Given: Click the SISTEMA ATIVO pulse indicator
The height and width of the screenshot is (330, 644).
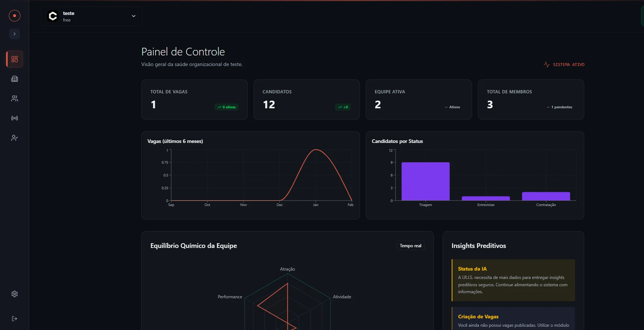Looking at the screenshot, I should click(x=564, y=65).
